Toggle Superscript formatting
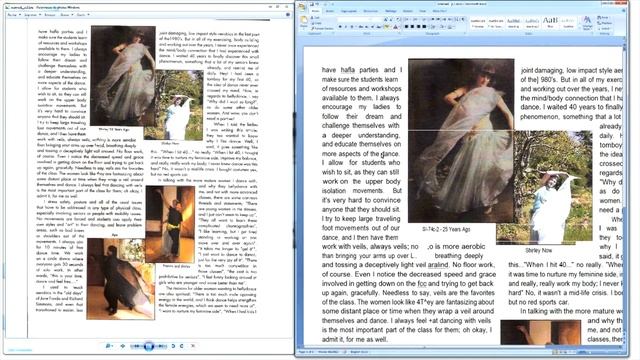640x360 pixels. coord(372,27)
